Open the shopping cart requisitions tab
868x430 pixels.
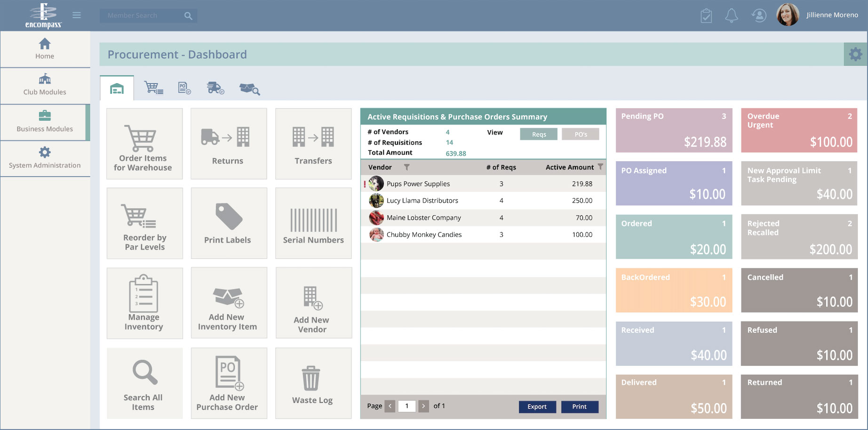(x=153, y=88)
